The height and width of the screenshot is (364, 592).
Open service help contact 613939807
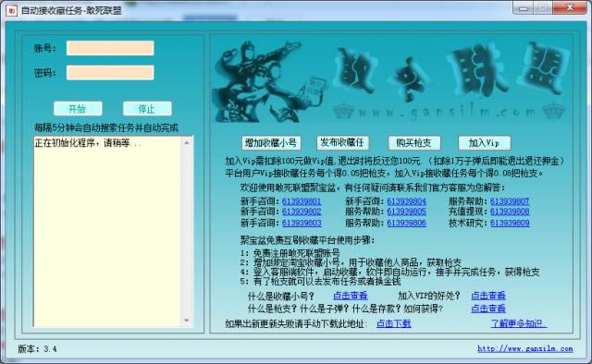(510, 201)
